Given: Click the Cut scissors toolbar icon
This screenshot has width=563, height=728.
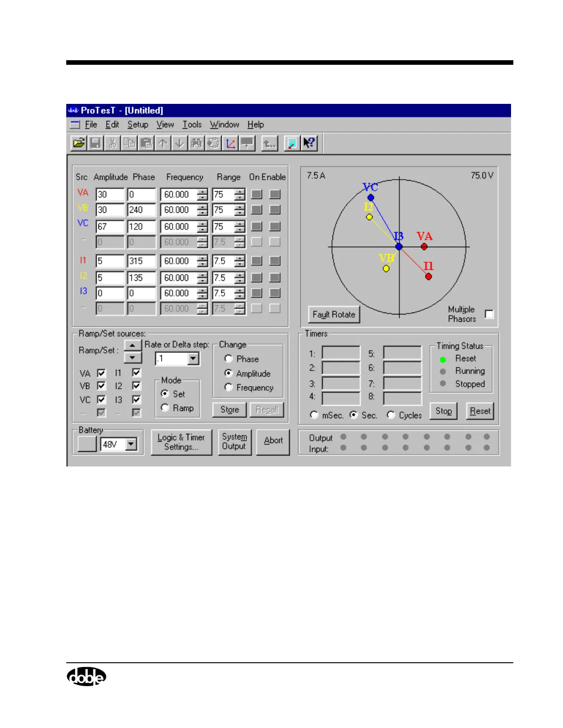Looking at the screenshot, I should (x=113, y=143).
